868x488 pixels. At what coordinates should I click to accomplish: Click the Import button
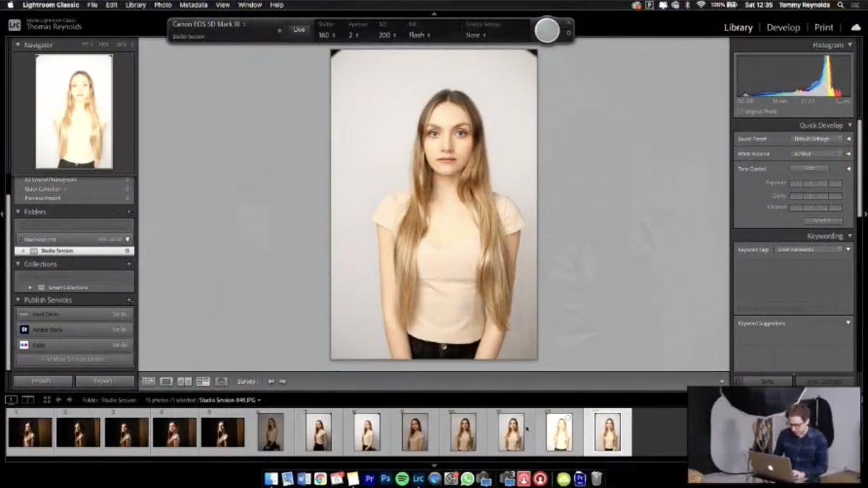41,380
